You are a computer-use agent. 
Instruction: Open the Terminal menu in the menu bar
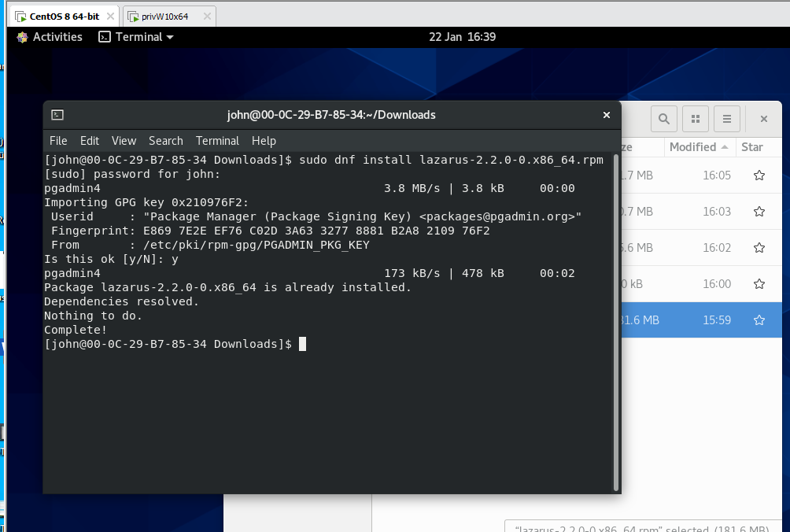(x=217, y=141)
